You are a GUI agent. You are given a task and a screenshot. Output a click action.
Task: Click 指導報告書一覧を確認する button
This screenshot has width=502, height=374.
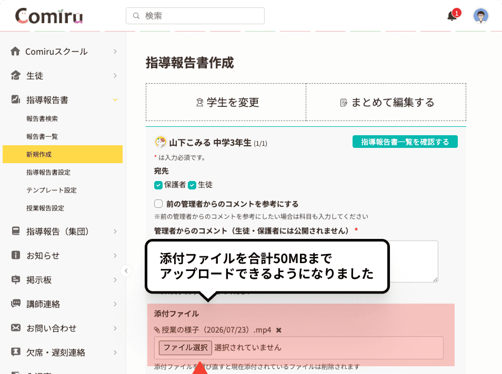(405, 142)
